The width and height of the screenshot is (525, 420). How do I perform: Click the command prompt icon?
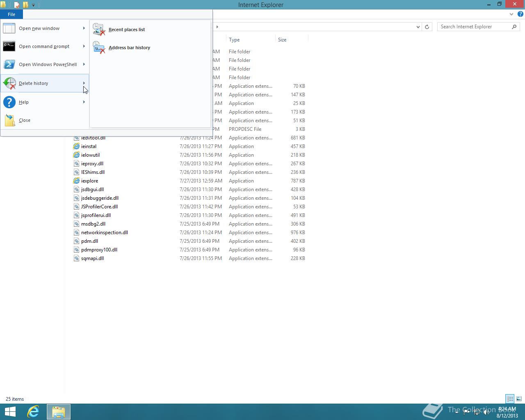point(9,46)
